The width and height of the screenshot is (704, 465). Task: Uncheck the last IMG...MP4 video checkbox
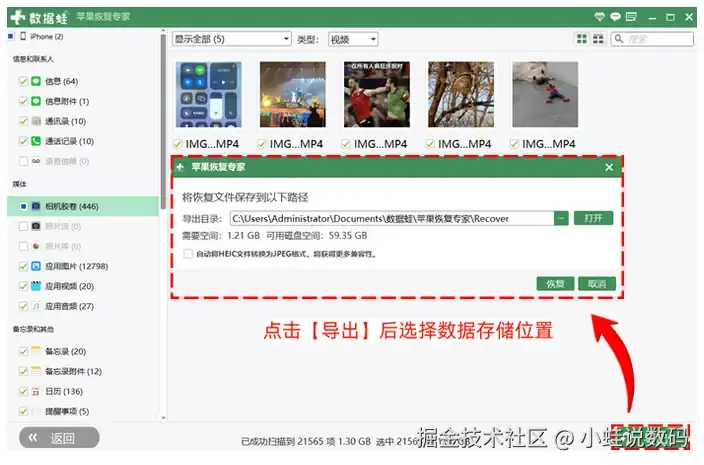pyautogui.click(x=514, y=144)
